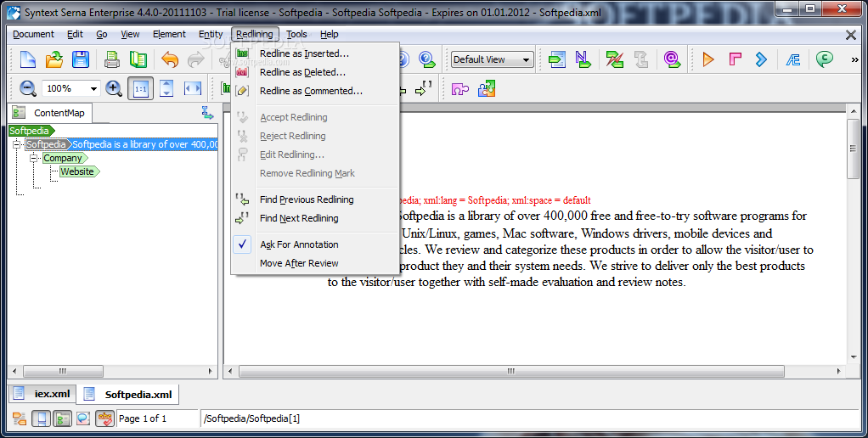Click the insert element document icon
The height and width of the screenshot is (438, 868).
(x=557, y=59)
